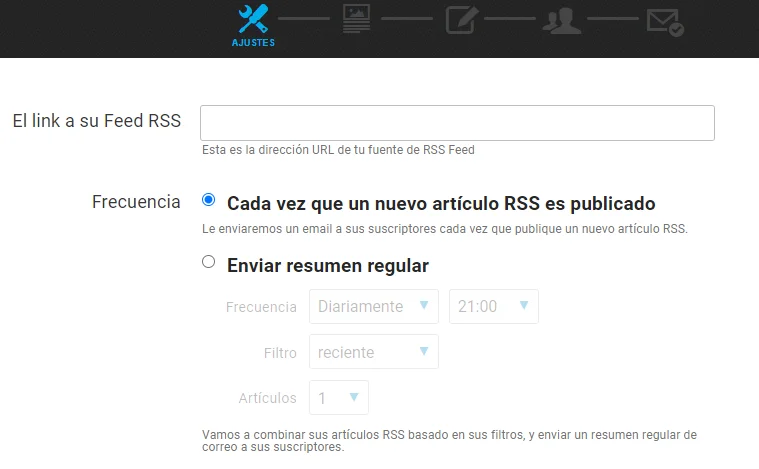
Task: Click the 'Cada vez que un nuevo artículo RSS es publicado' label
Action: click(x=441, y=204)
